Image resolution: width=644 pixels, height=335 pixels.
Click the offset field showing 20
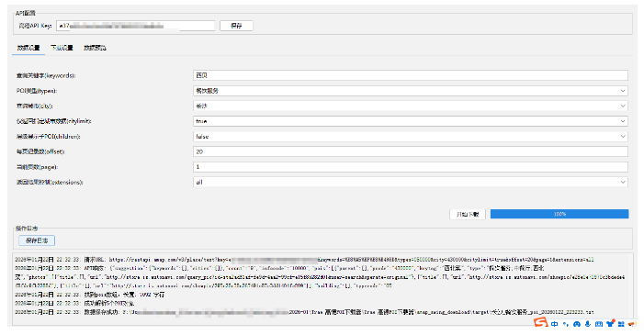411,151
